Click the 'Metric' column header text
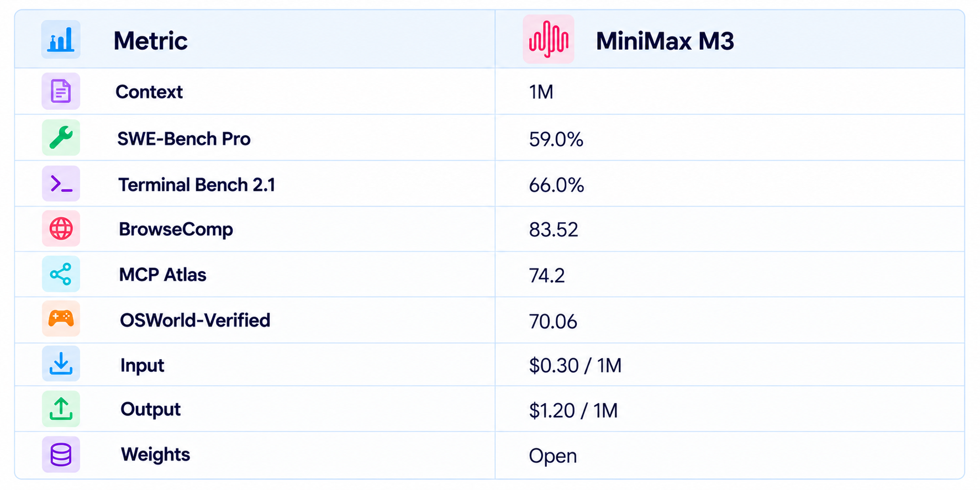Screen dimensions: 980x490 [x=150, y=41]
